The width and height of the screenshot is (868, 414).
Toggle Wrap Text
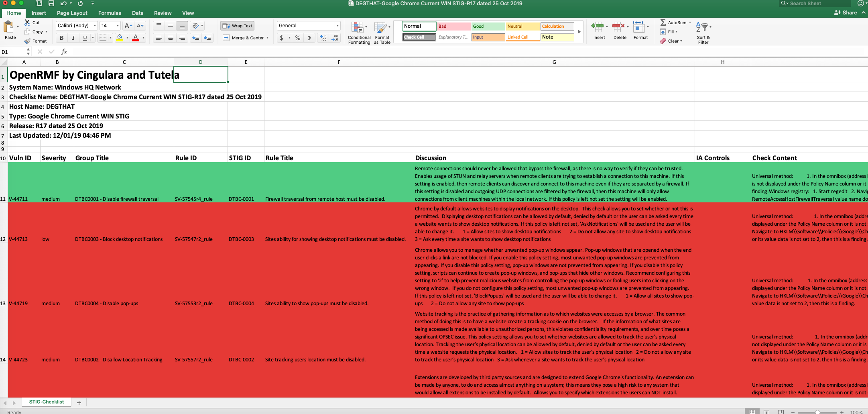tap(237, 26)
